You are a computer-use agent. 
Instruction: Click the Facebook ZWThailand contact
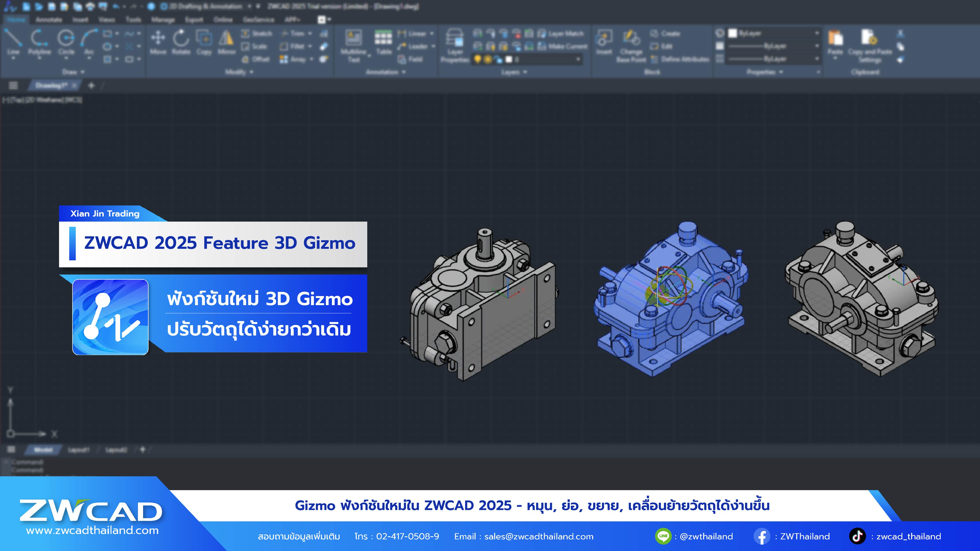(792, 536)
